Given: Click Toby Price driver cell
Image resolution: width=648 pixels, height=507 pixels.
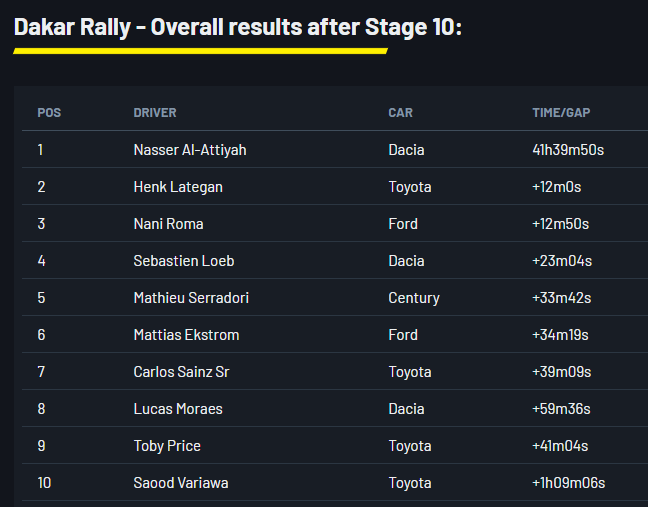Looking at the screenshot, I should (167, 446).
